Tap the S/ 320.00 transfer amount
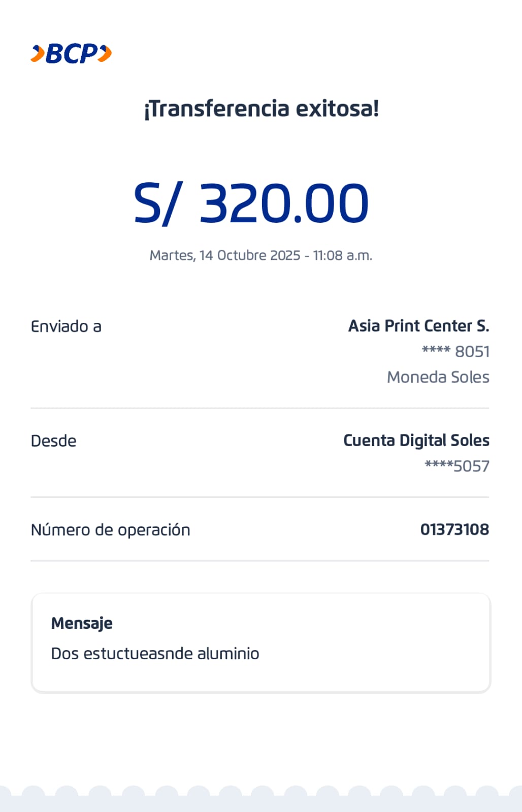522x812 pixels. click(x=251, y=204)
